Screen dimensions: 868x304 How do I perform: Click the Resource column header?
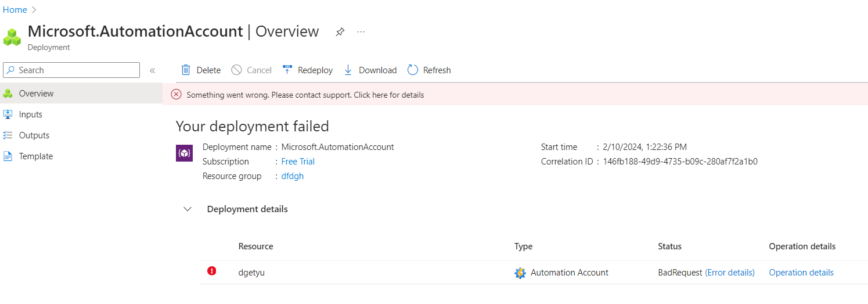point(256,246)
